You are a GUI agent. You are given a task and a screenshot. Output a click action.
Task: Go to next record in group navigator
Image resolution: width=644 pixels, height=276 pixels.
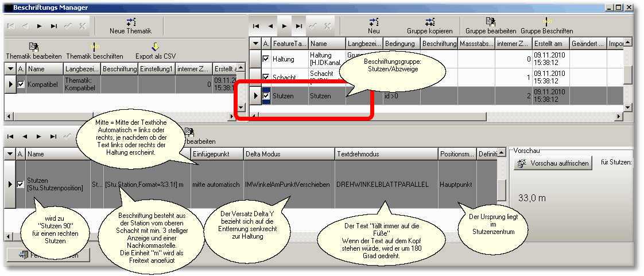pos(284,26)
